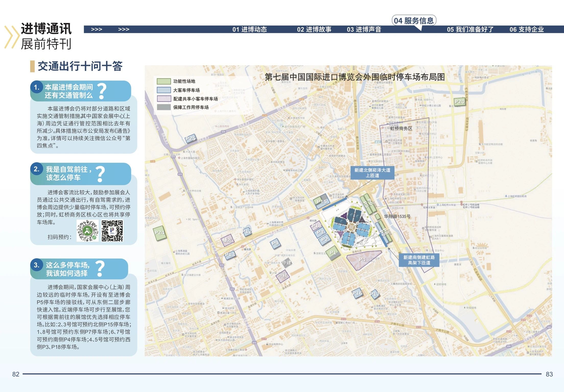Click the P9 parking lot marker

coord(275,243)
